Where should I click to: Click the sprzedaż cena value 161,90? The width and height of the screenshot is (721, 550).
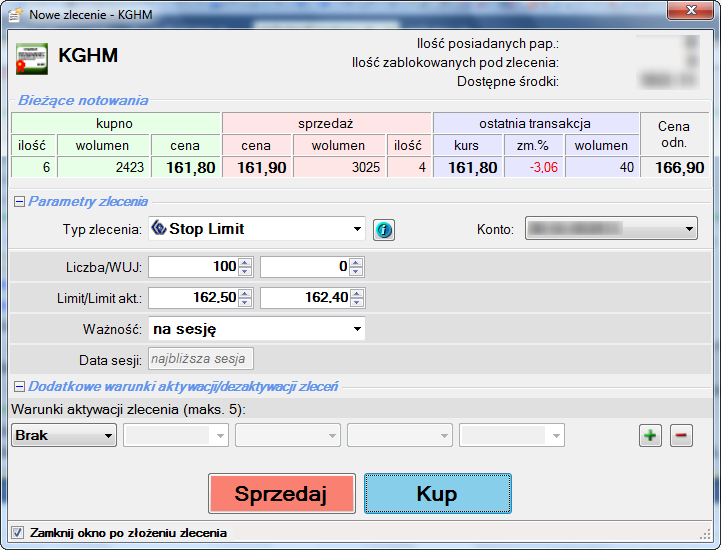(257, 167)
